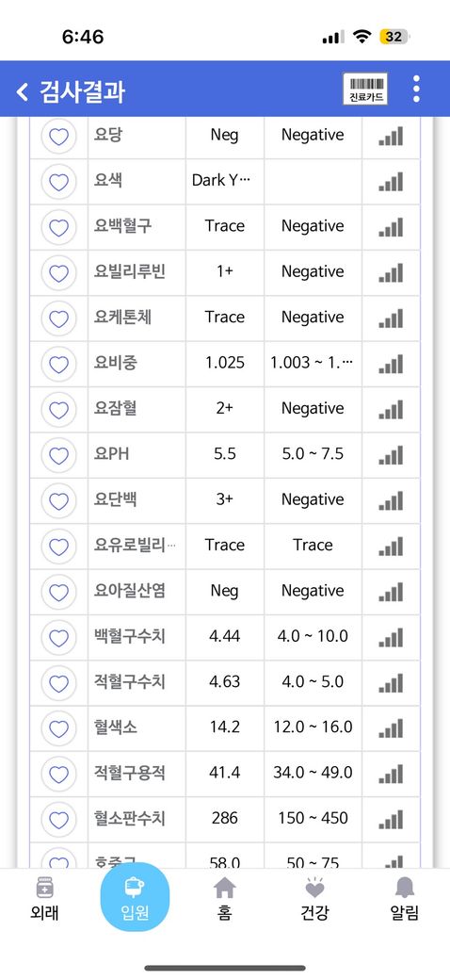The height and width of the screenshot is (980, 450).
Task: Open the 진료카드 barcode card
Action: (365, 89)
